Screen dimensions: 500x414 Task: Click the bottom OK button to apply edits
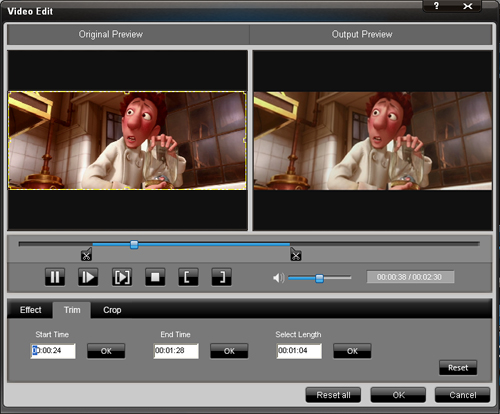click(x=398, y=395)
